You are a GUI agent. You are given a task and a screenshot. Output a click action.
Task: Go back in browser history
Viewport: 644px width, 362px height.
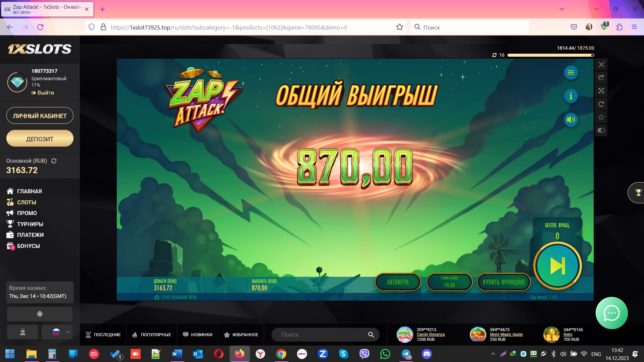pos(10,27)
